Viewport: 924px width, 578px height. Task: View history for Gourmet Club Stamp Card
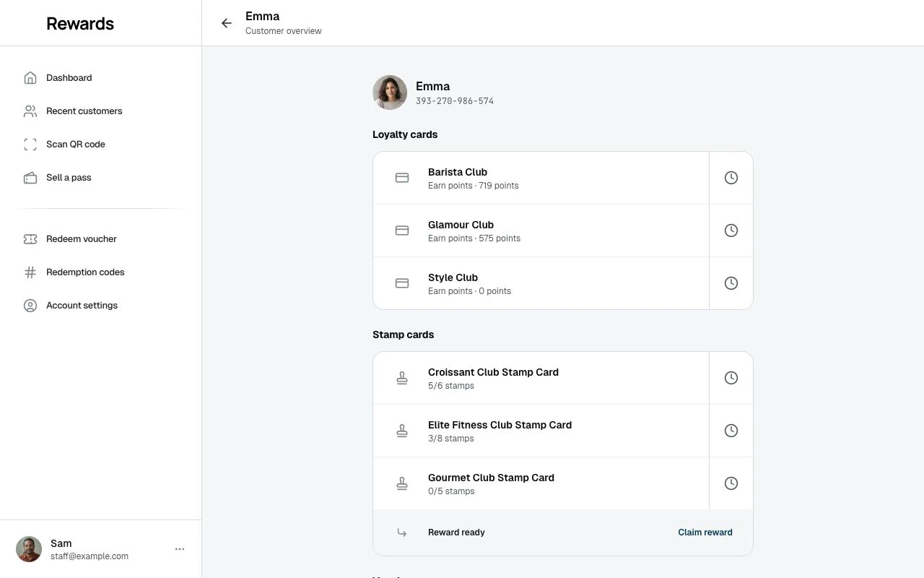pos(731,483)
